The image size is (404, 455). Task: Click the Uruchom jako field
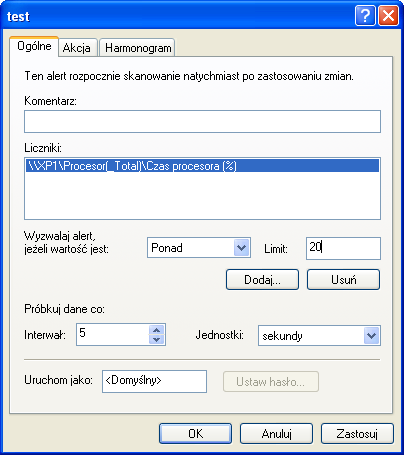pyautogui.click(x=154, y=381)
